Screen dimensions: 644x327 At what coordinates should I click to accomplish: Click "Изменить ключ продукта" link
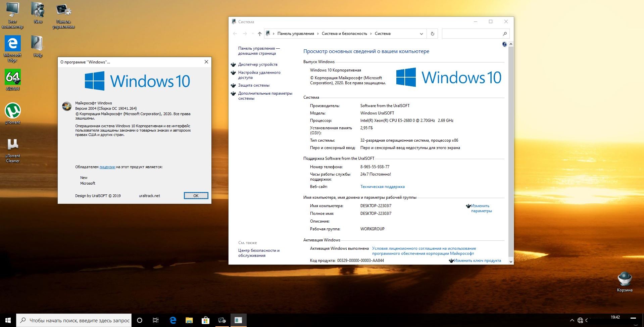477,261
